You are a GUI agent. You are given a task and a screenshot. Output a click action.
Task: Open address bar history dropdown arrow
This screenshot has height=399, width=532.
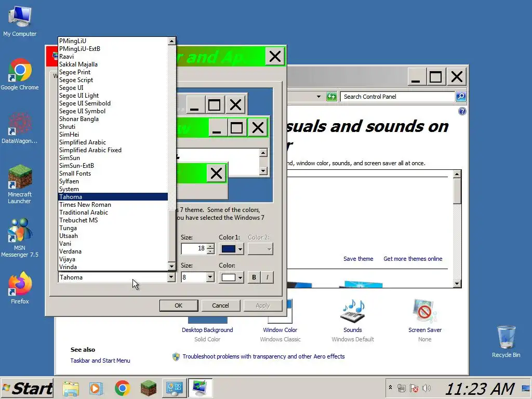click(318, 97)
